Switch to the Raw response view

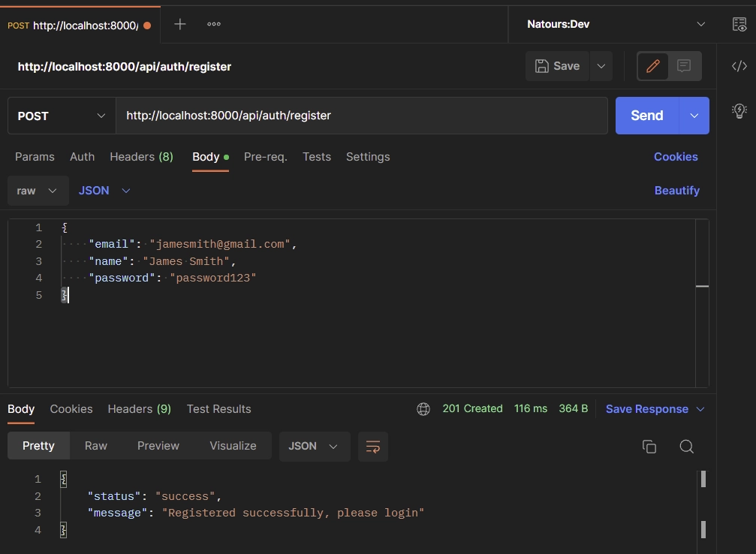[95, 445]
